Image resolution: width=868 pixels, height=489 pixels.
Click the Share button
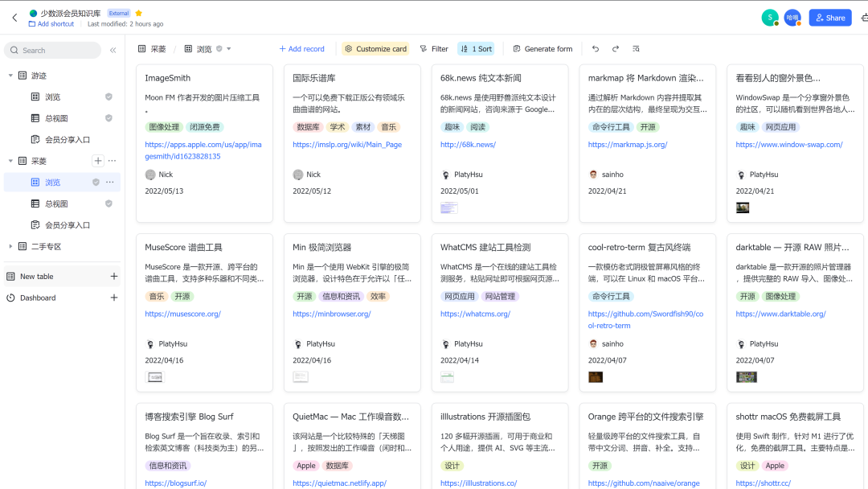[x=829, y=18]
